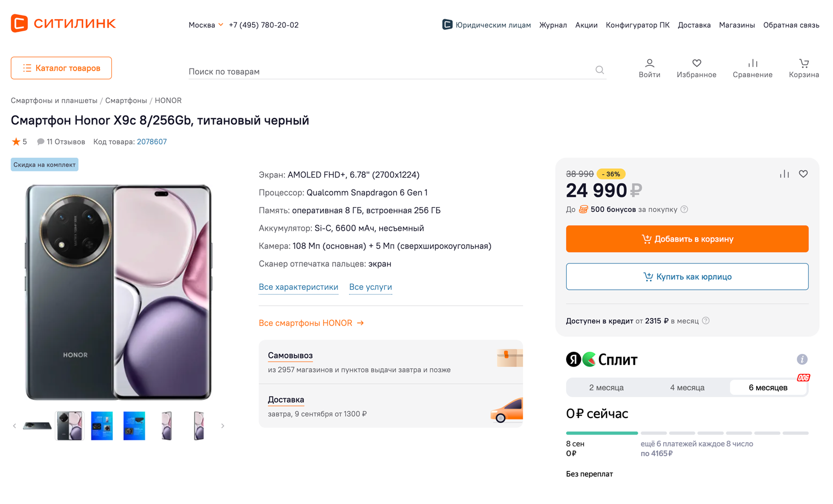833x504 pixels.
Task: Click the Сплит info icon
Action: tap(802, 359)
